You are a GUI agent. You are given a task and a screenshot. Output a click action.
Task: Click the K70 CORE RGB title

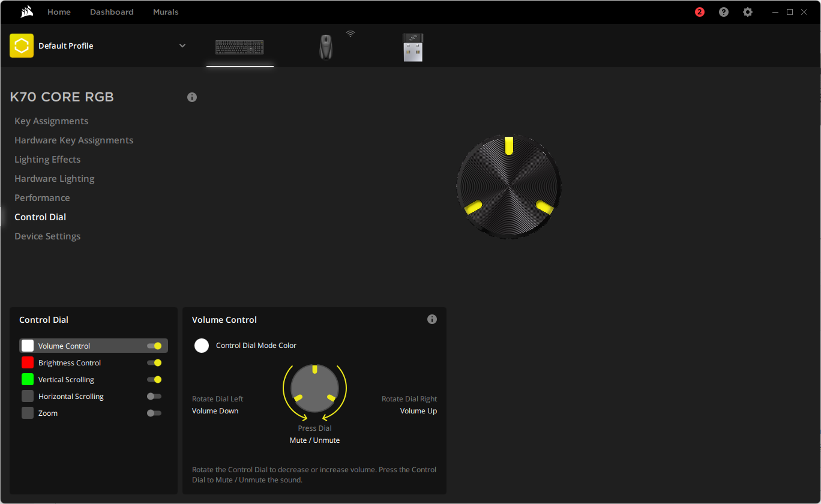[x=62, y=97]
